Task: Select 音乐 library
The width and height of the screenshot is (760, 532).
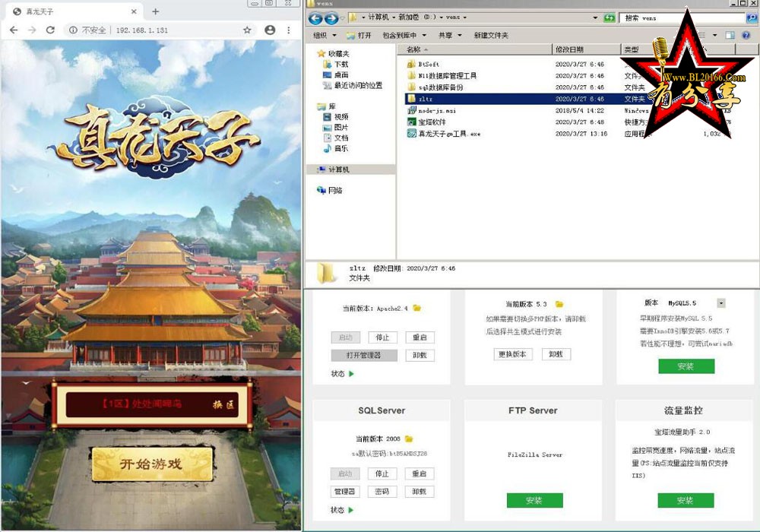Action: 335,148
